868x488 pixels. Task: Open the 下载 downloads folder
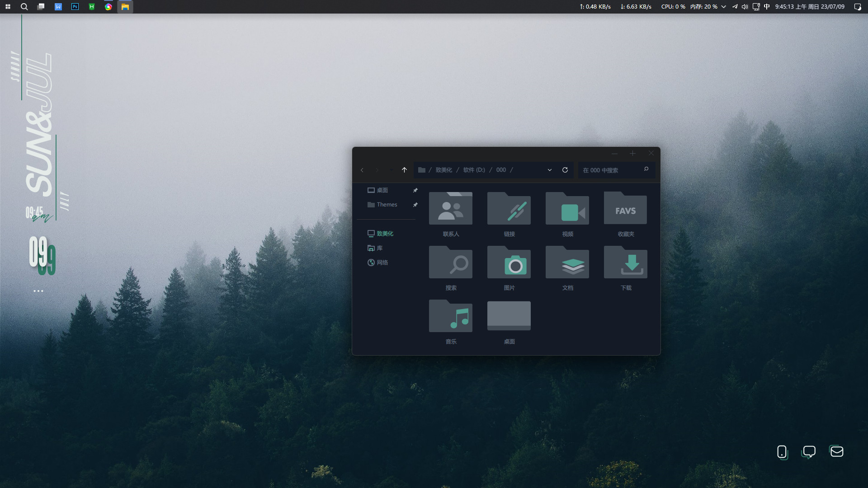click(625, 263)
